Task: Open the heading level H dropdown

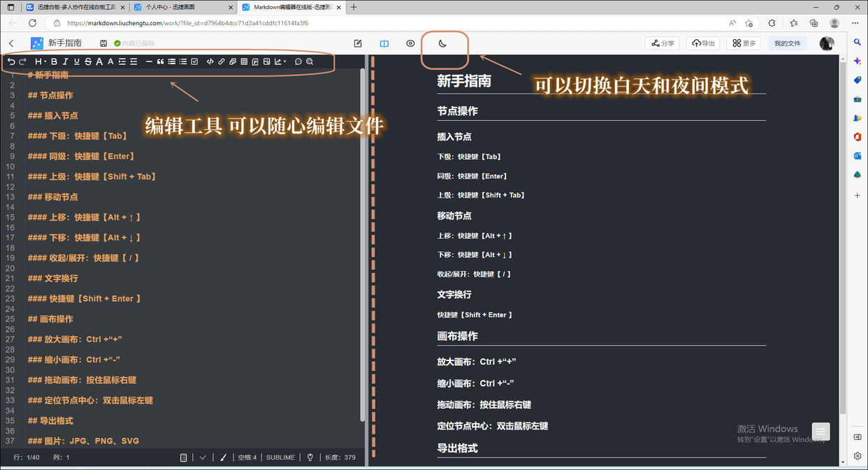Action: (x=40, y=61)
